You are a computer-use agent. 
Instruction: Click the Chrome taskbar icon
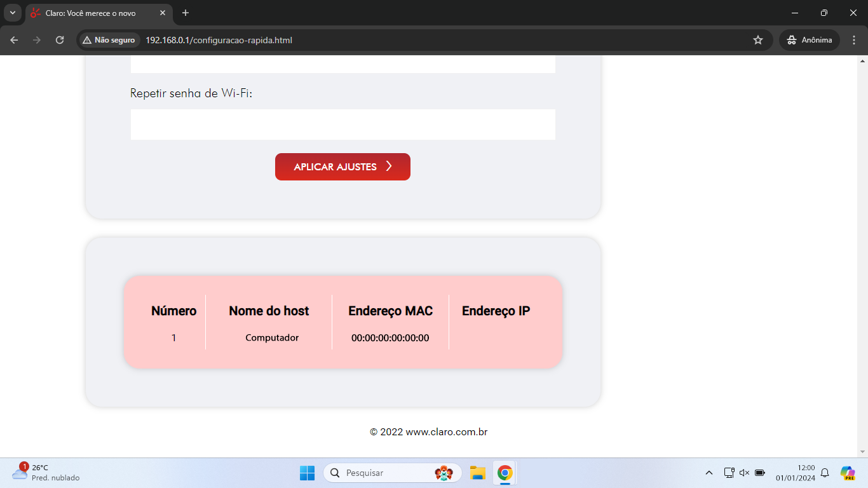505,473
